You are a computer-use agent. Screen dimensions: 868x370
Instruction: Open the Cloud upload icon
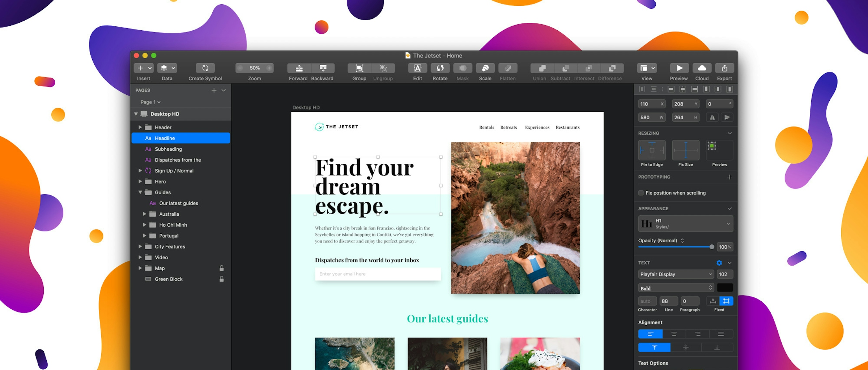702,68
